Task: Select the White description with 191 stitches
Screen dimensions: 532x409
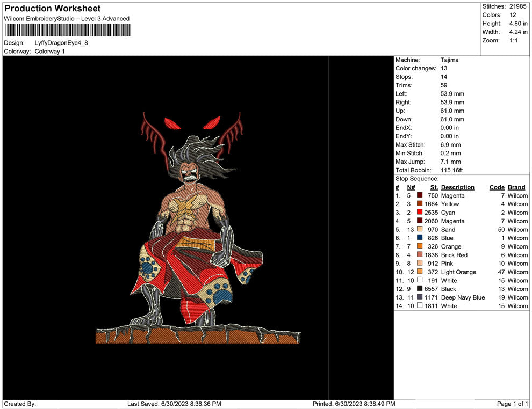Action: coord(449,280)
